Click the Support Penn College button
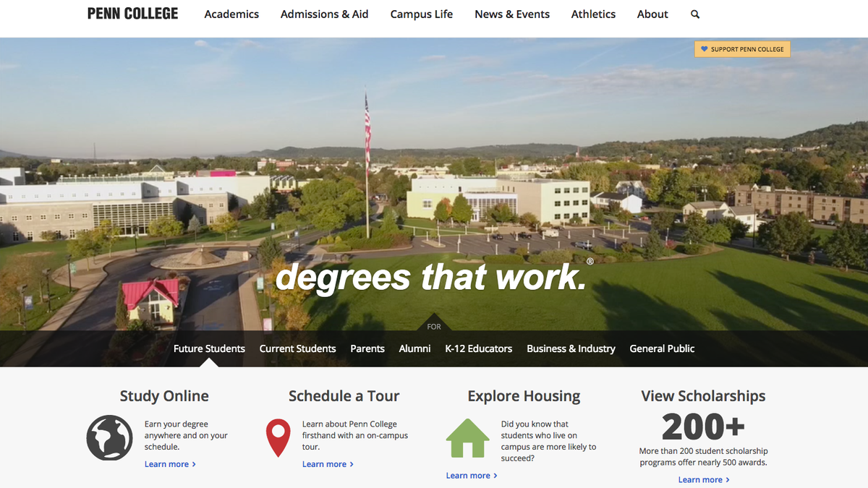The height and width of the screenshot is (488, 868). pos(742,48)
